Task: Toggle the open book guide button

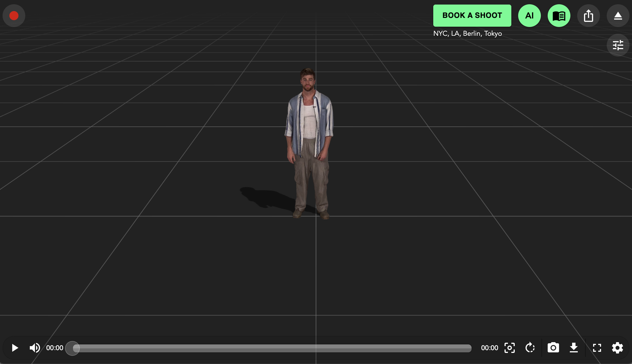Action: [559, 16]
